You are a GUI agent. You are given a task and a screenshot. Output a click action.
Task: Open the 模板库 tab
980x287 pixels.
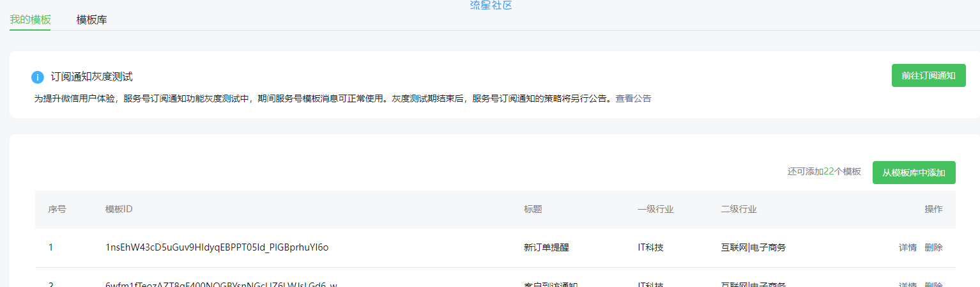tap(91, 20)
